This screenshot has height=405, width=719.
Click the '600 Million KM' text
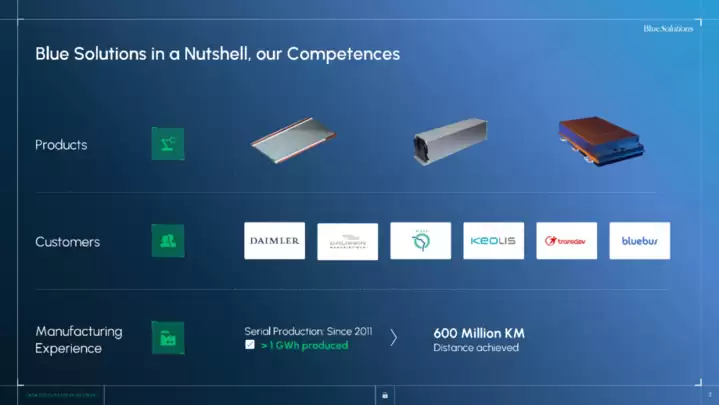tap(478, 333)
